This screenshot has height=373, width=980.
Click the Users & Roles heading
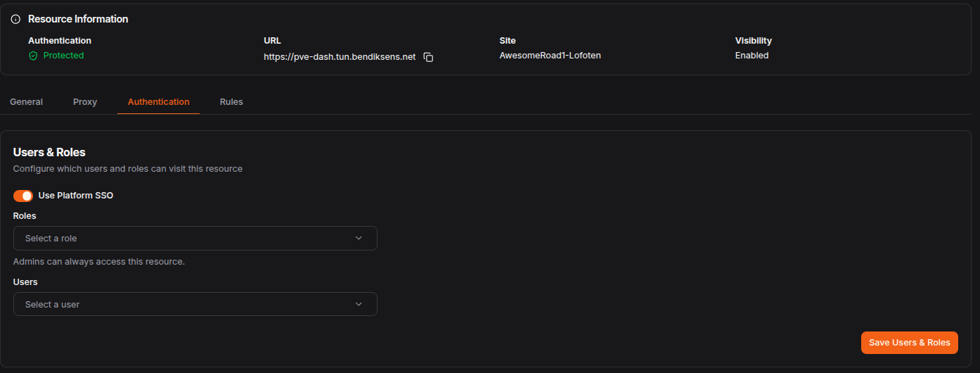click(x=49, y=152)
